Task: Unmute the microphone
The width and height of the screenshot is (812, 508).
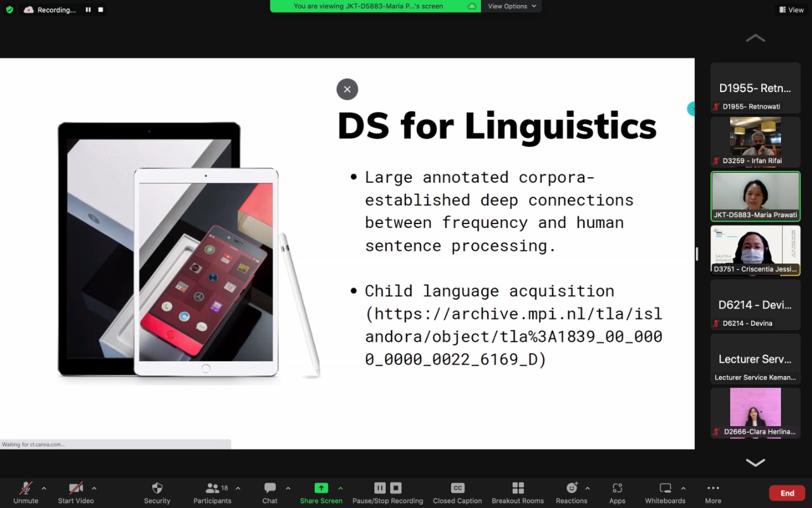Action: tap(26, 488)
